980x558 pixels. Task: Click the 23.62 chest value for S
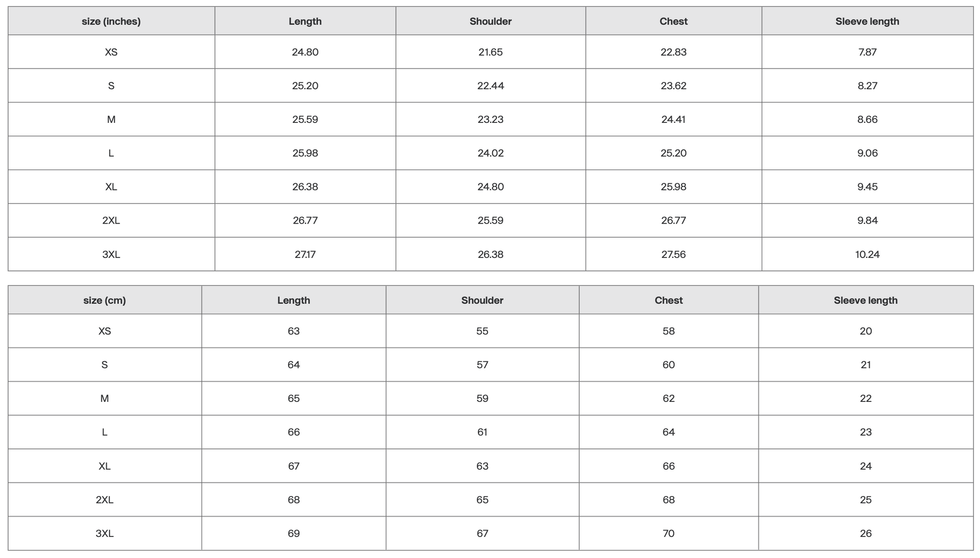[673, 86]
